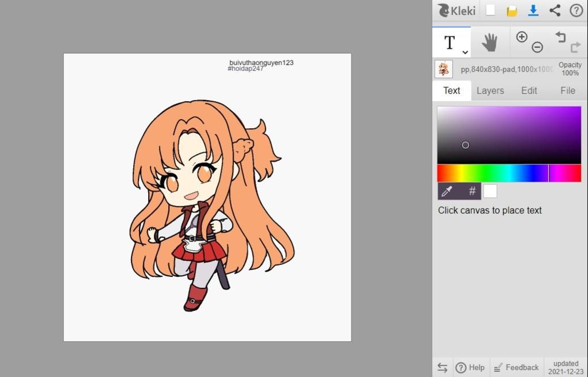Share the drawing via share icon
The height and width of the screenshot is (377, 588).
[555, 10]
